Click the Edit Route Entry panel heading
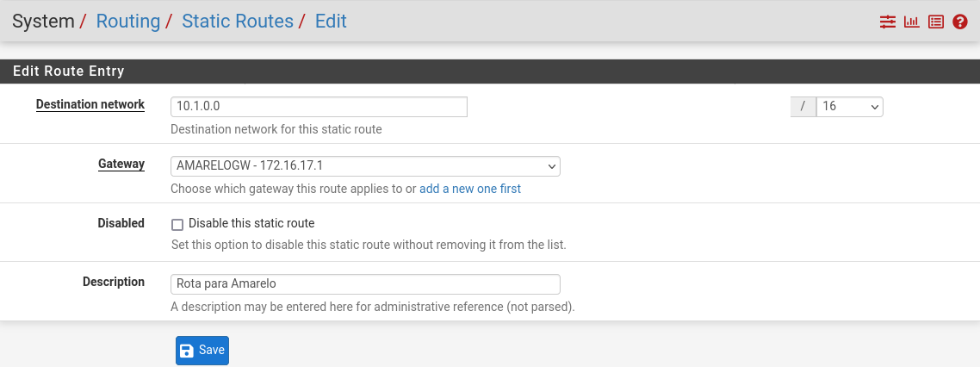The width and height of the screenshot is (980, 367). tap(69, 72)
